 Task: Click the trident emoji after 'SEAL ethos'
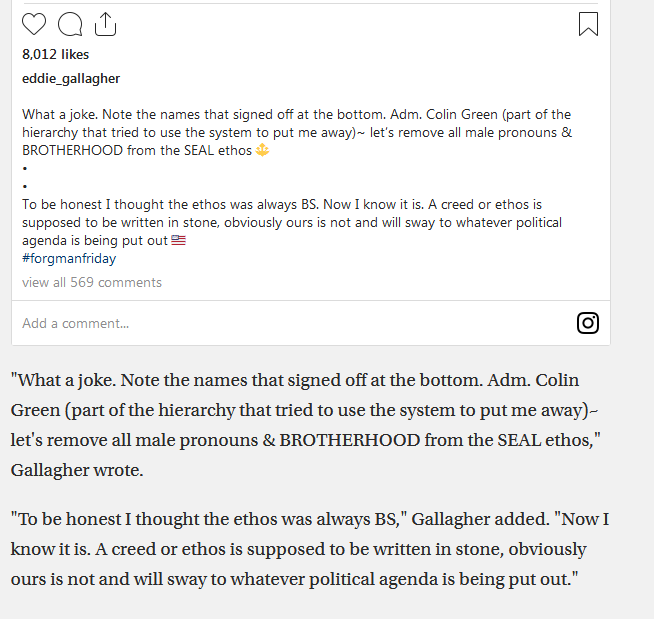pyautogui.click(x=263, y=151)
